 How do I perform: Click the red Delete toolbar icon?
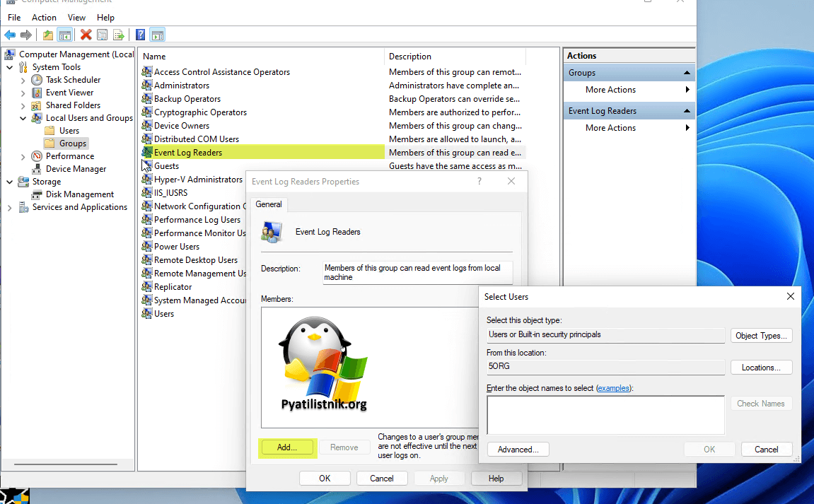coord(86,35)
